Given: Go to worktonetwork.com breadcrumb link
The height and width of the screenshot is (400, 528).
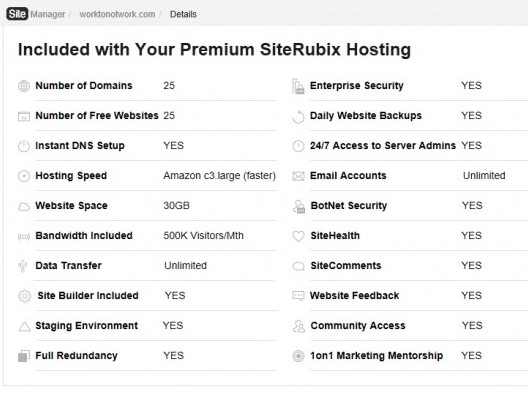Looking at the screenshot, I should tap(117, 14).
